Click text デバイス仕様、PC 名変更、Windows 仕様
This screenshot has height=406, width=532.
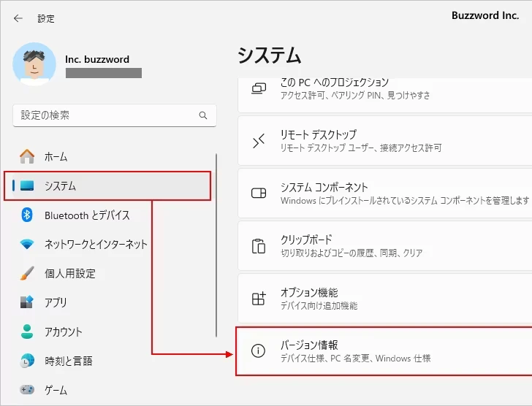tap(356, 359)
